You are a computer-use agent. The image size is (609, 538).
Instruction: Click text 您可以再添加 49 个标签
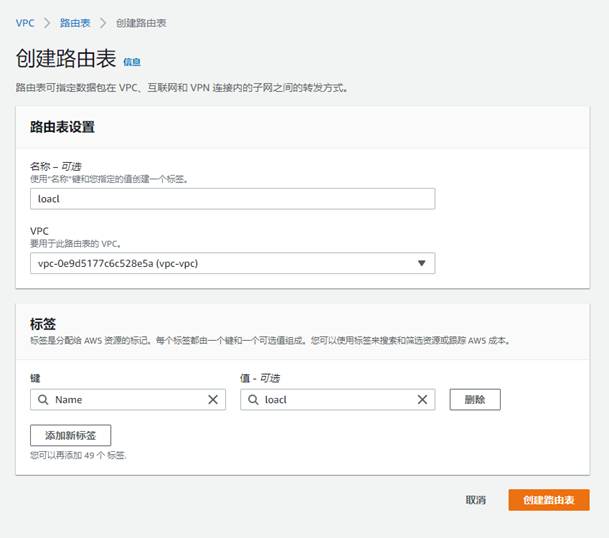[x=78, y=455]
